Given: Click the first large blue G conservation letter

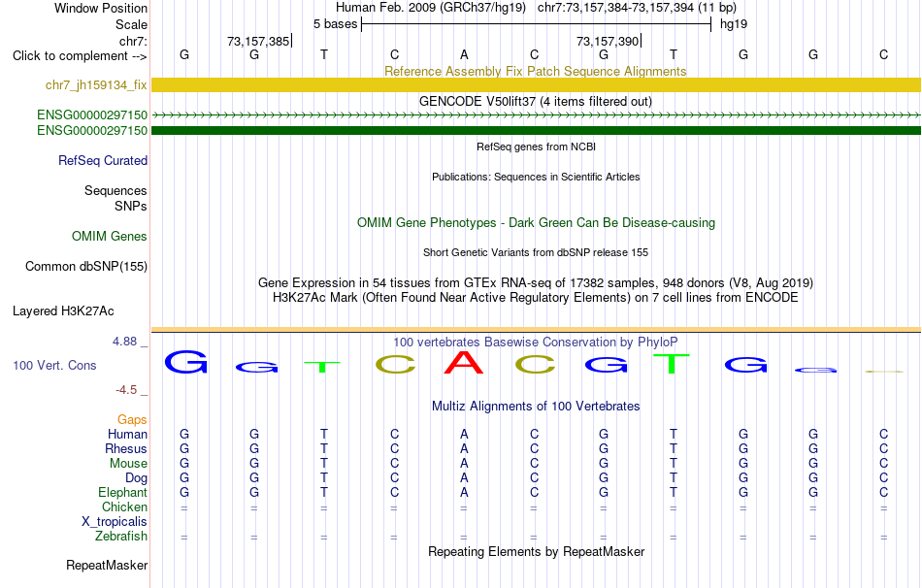Looking at the screenshot, I should tap(185, 362).
